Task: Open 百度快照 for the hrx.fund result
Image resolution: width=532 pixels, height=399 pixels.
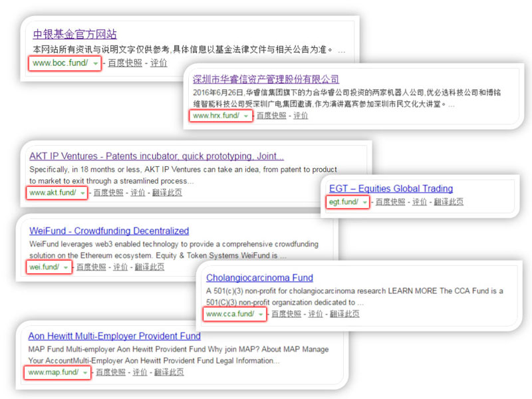Action: [271, 115]
